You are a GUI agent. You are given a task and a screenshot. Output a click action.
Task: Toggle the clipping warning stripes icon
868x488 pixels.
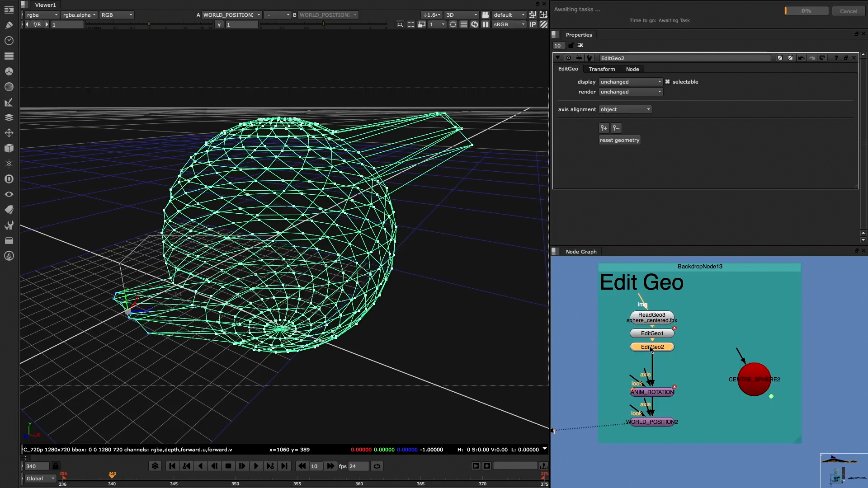pyautogui.click(x=544, y=24)
